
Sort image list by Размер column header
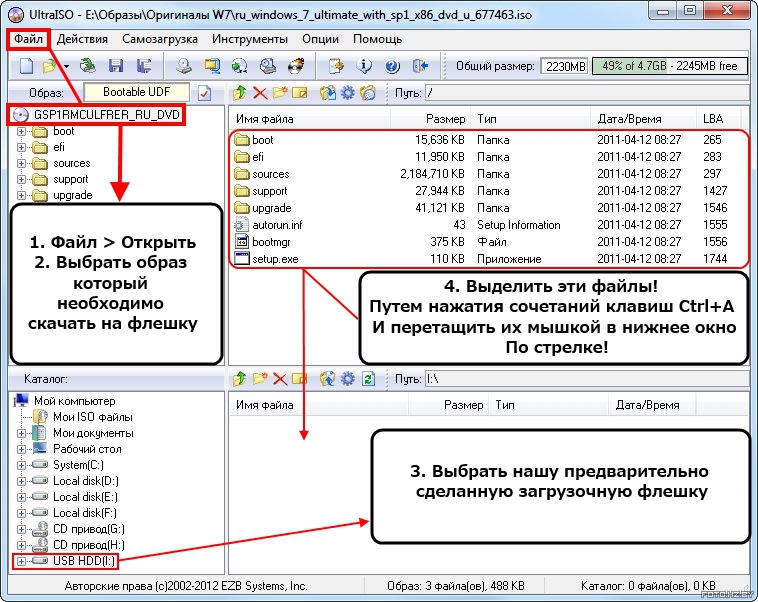coord(430,119)
